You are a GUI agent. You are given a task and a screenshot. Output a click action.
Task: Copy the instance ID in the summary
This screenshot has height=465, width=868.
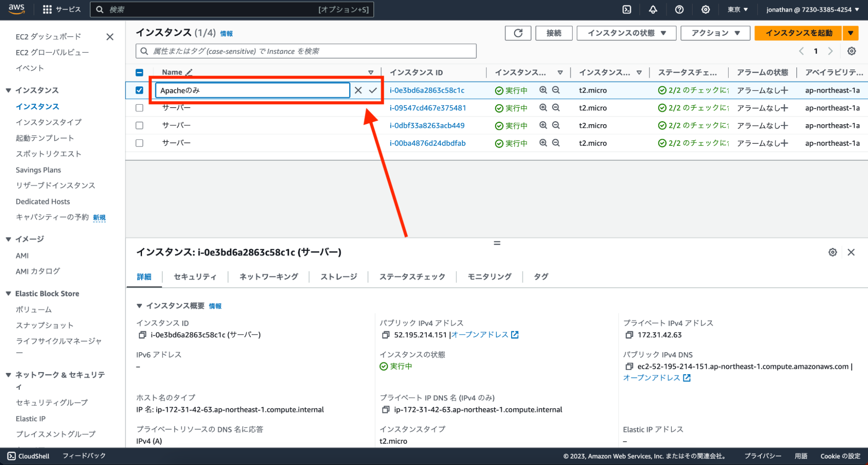point(142,335)
